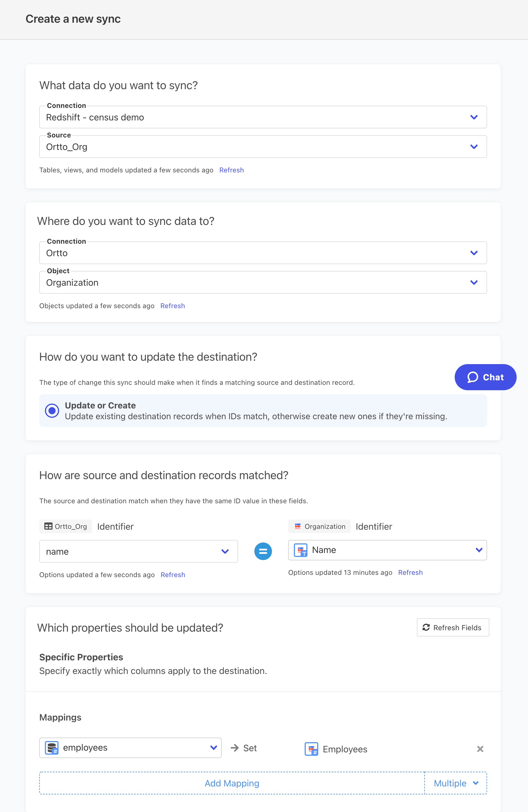Screen dimensions: 528x812
Task: Click the refresh arrows icon in Refresh Fields
Action: pyautogui.click(x=426, y=627)
